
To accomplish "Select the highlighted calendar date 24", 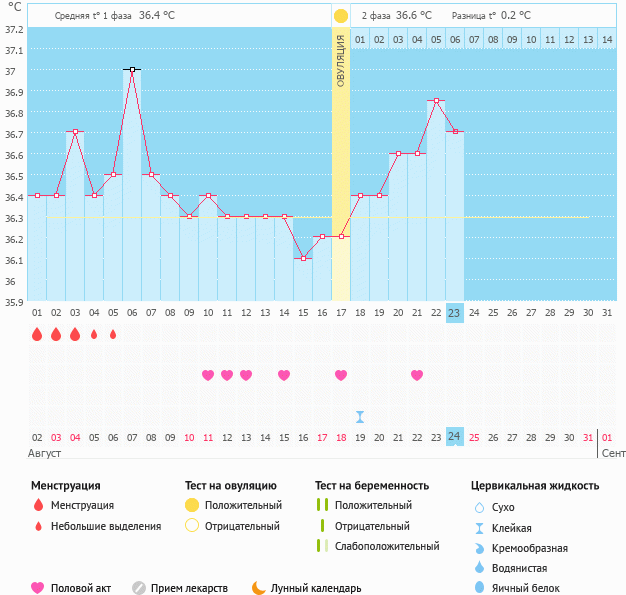I will [454, 437].
